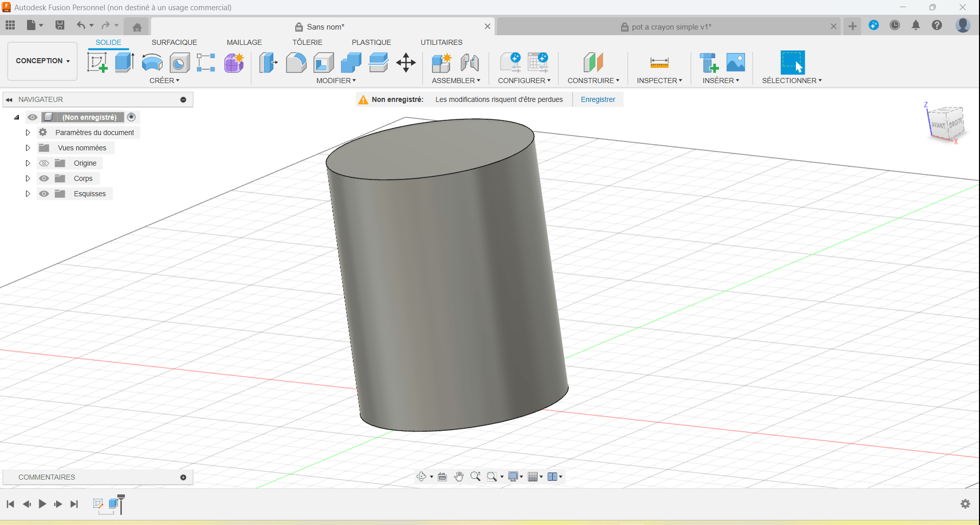Click the Save icon
The height and width of the screenshot is (525, 980).
coord(60,25)
